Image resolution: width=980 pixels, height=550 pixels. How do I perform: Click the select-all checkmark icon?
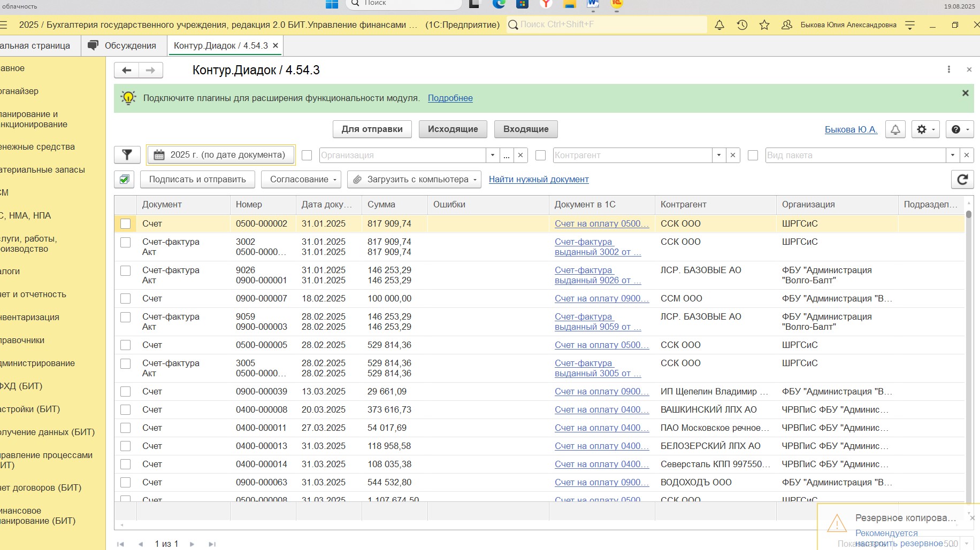point(124,180)
